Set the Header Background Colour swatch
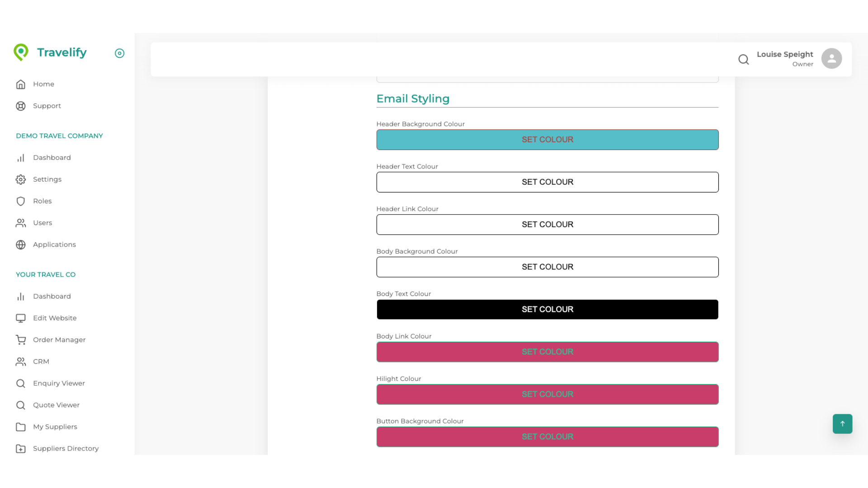The image size is (868, 488). point(547,140)
